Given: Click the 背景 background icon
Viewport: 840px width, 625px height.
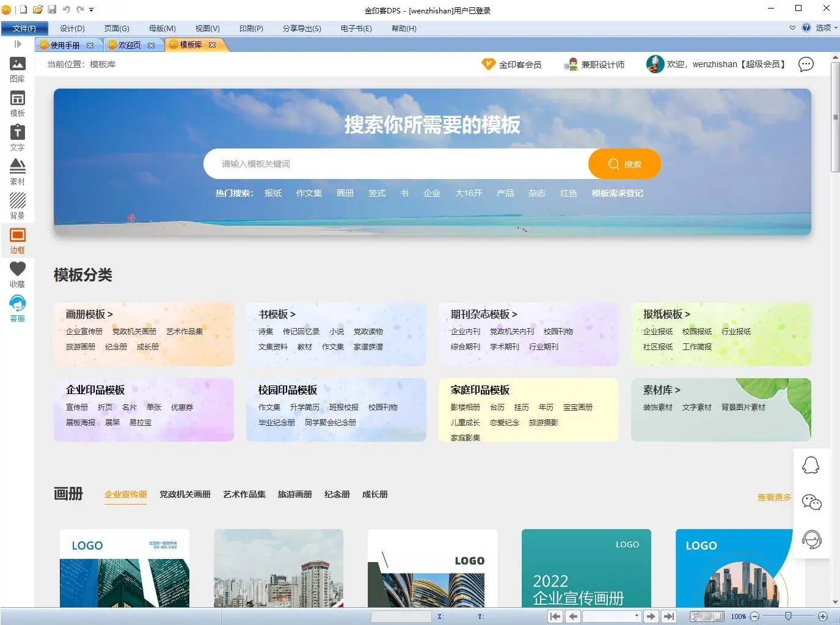Looking at the screenshot, I should point(17,206).
